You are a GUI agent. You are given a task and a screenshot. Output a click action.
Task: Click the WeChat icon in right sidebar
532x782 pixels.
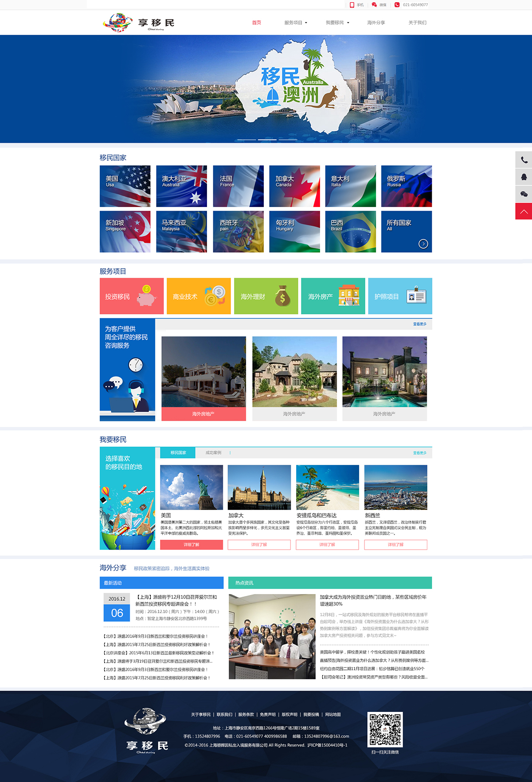point(524,194)
